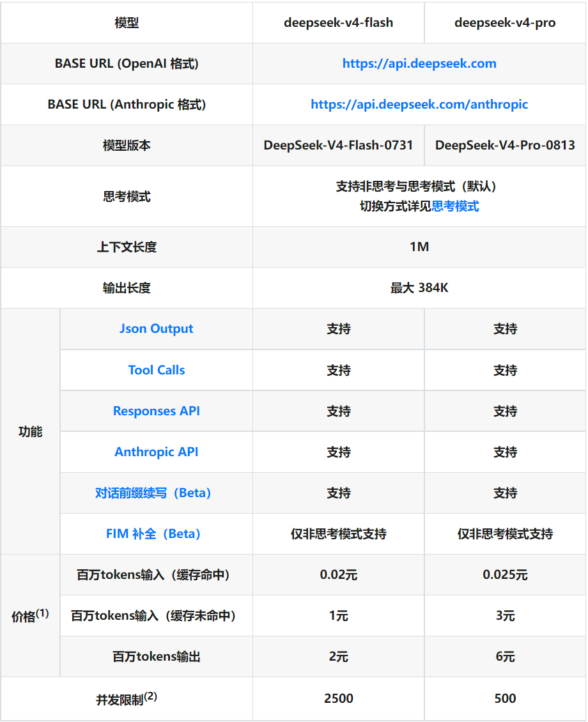The width and height of the screenshot is (588, 722).
Task: Open the Tool Calls link
Action: (156, 370)
